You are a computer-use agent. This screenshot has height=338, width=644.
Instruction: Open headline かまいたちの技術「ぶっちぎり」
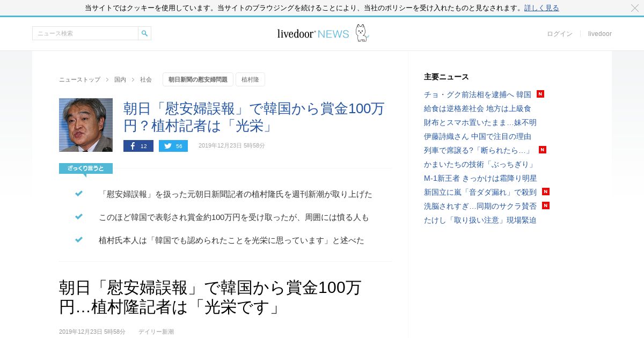coord(479,164)
